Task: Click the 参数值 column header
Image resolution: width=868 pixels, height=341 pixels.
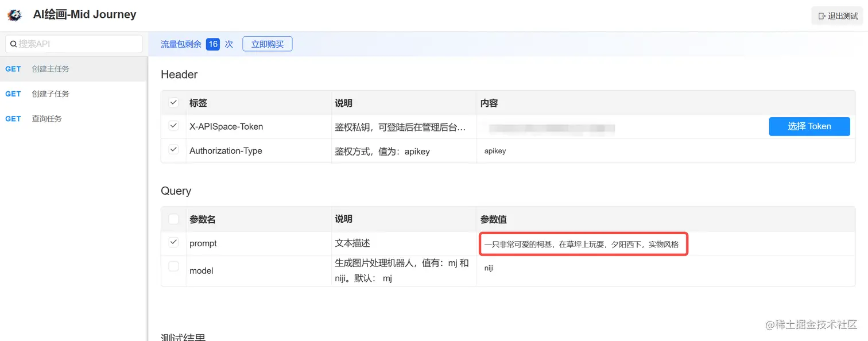Action: pyautogui.click(x=494, y=219)
